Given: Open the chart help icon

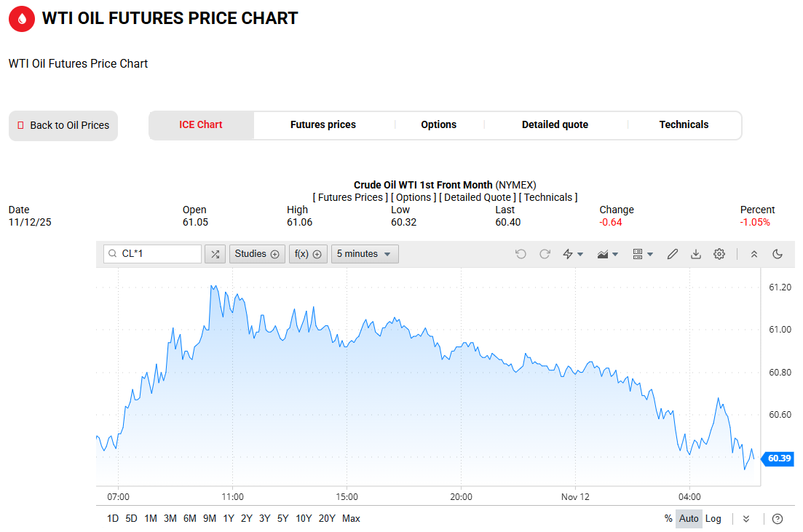Looking at the screenshot, I should coord(778,519).
